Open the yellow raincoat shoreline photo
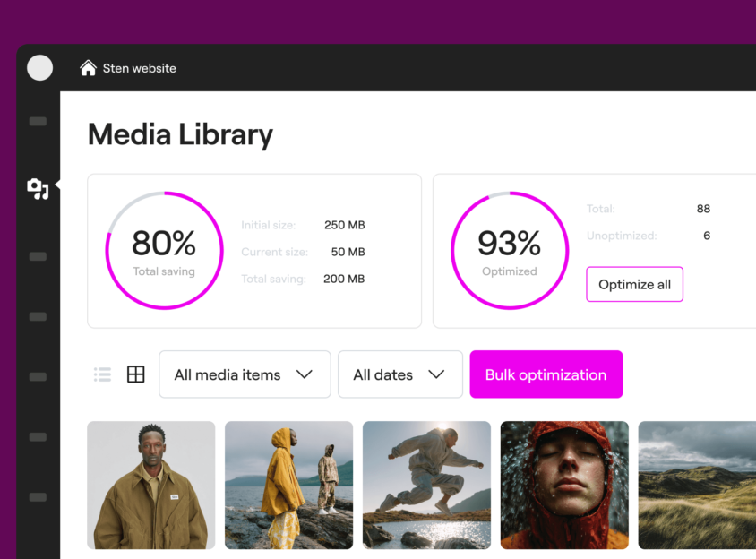The width and height of the screenshot is (756, 559). pos(288,485)
